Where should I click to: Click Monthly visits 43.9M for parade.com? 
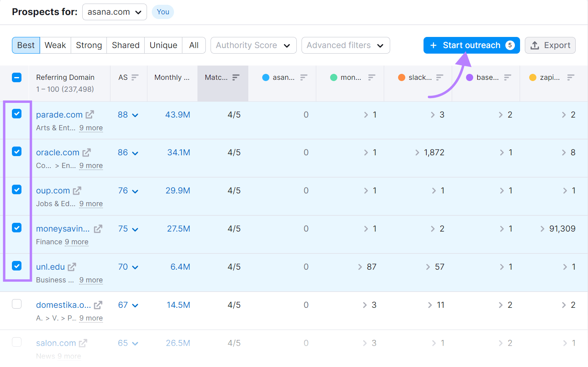coord(178,114)
